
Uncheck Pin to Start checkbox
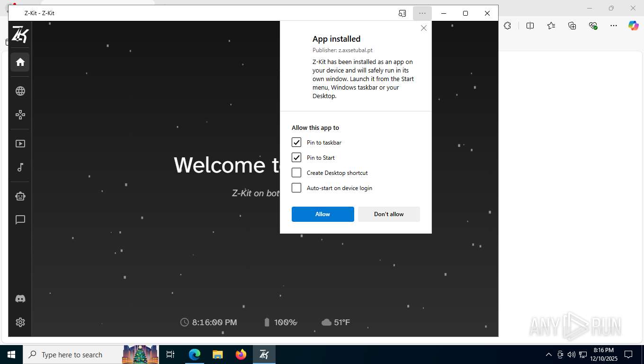click(296, 157)
